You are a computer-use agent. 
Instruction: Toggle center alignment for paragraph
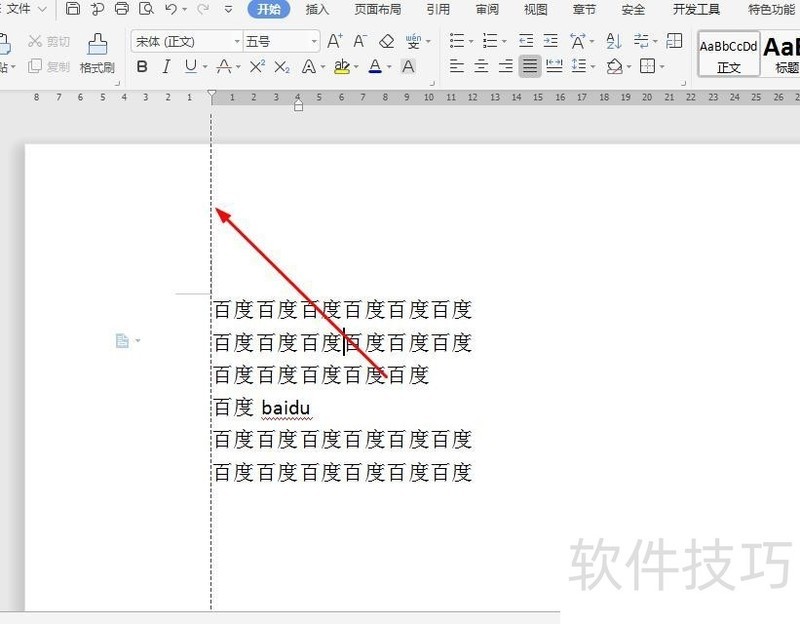click(x=481, y=66)
